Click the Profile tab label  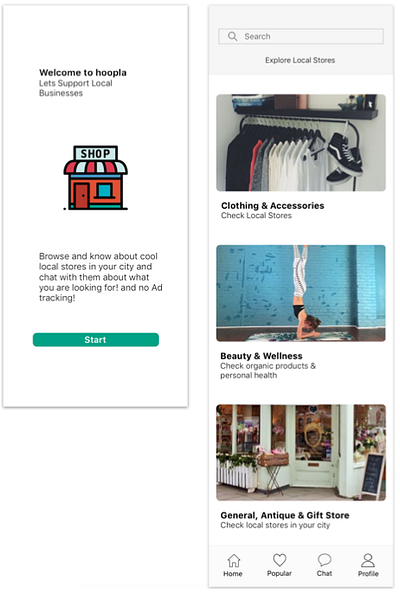(368, 574)
